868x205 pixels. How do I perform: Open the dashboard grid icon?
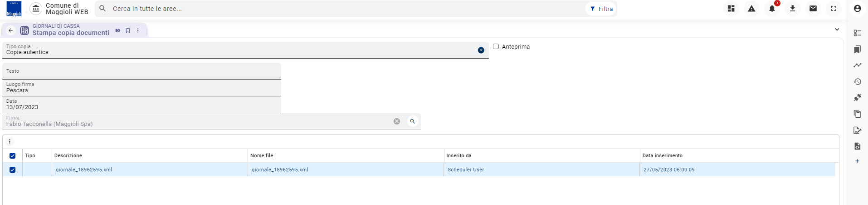(731, 9)
